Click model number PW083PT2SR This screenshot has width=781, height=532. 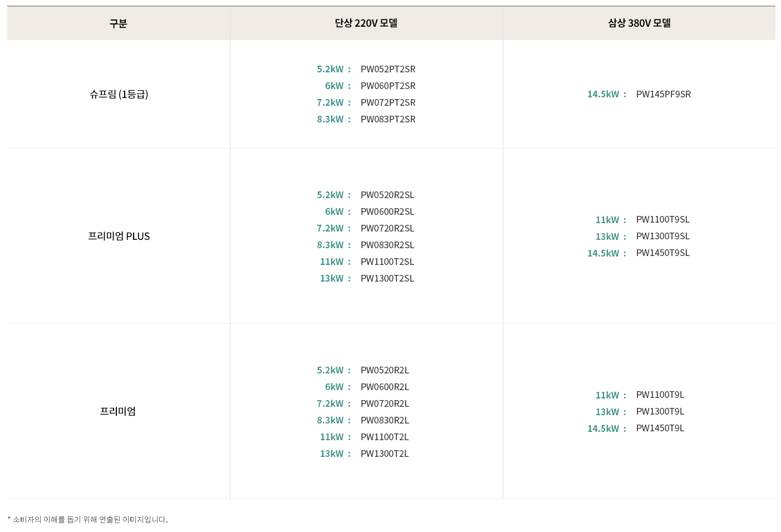[x=387, y=119]
